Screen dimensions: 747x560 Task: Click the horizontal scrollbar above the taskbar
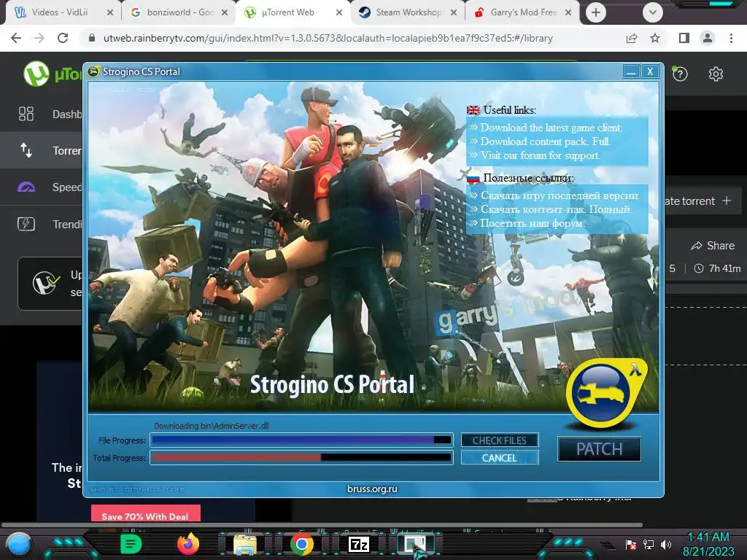tap(322, 525)
